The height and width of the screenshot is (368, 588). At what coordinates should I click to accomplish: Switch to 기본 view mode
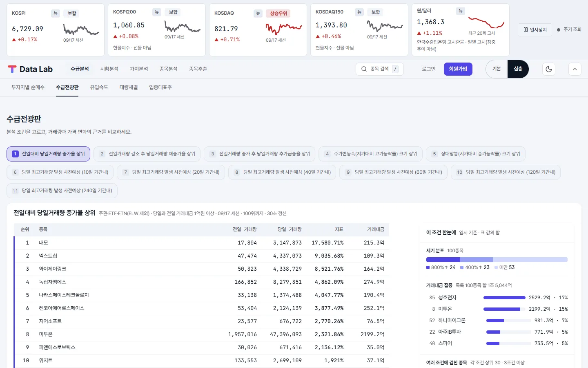(x=497, y=69)
